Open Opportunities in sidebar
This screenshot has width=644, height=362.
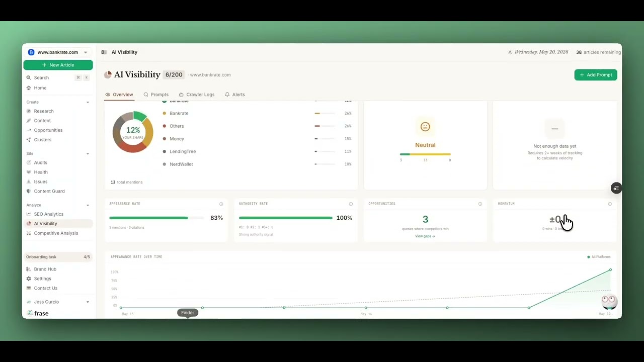point(48,130)
